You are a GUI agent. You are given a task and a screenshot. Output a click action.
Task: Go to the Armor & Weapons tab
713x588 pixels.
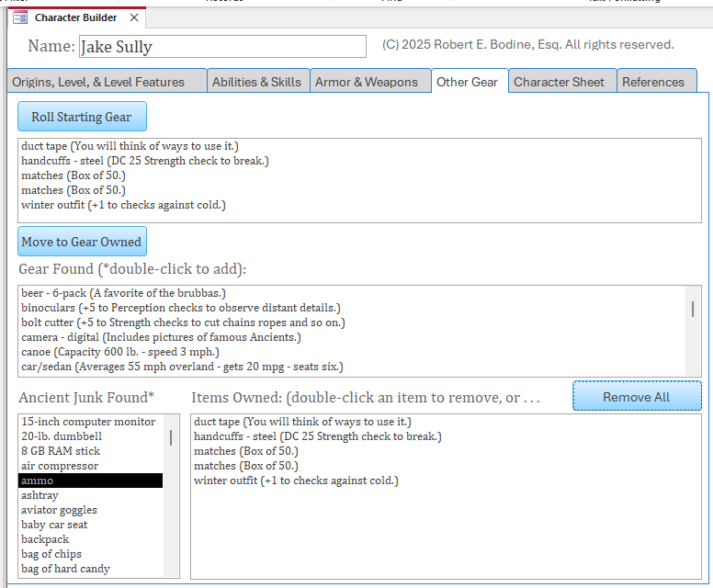[366, 82]
